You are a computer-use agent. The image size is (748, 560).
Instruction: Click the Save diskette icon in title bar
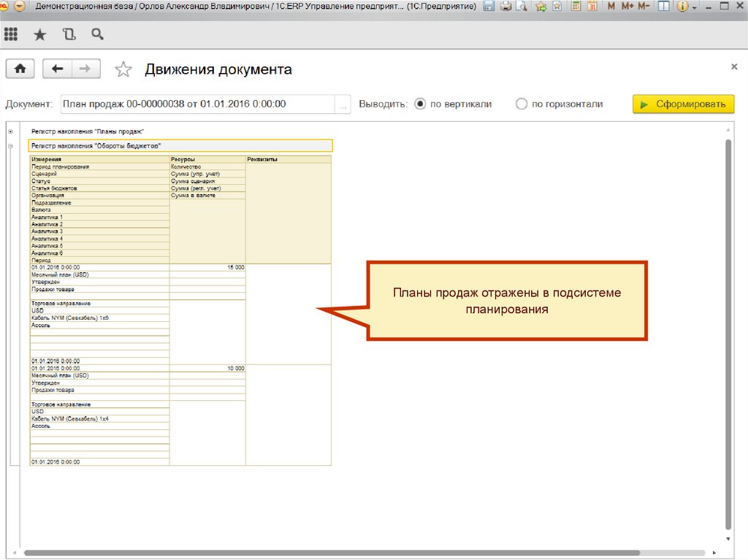coord(488,6)
